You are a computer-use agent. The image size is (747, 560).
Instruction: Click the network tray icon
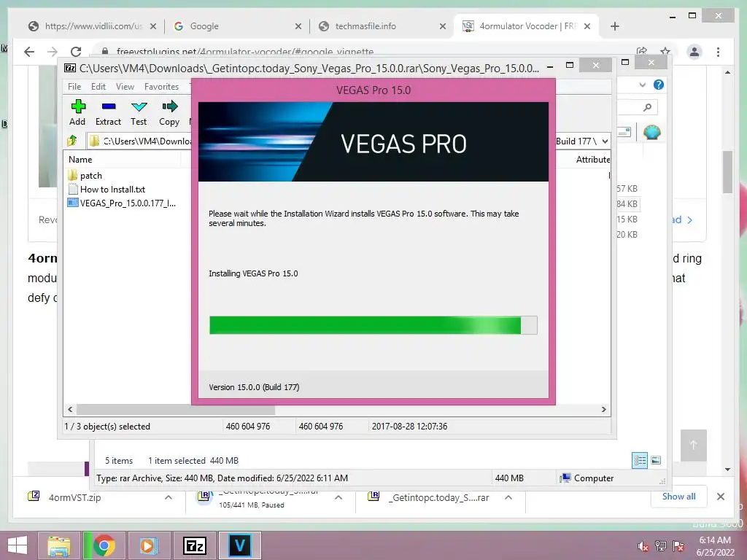coord(660,546)
